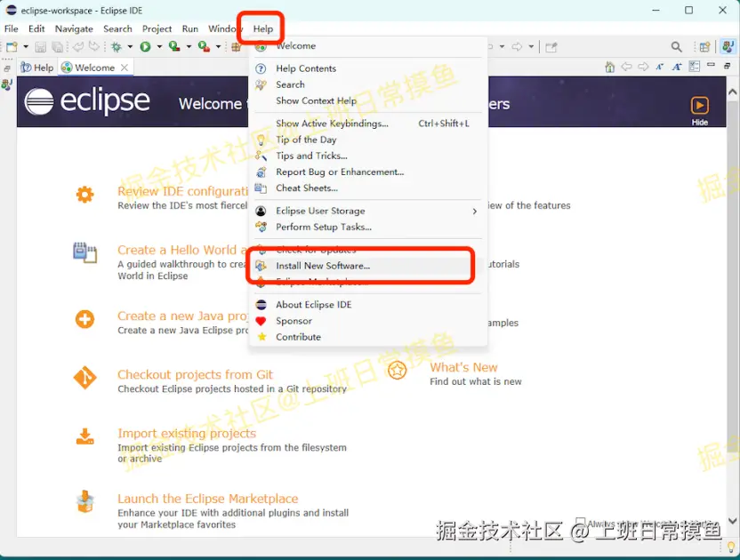Click the Welcome view restore icon
This screenshot has height=560, width=740.
coord(728,66)
